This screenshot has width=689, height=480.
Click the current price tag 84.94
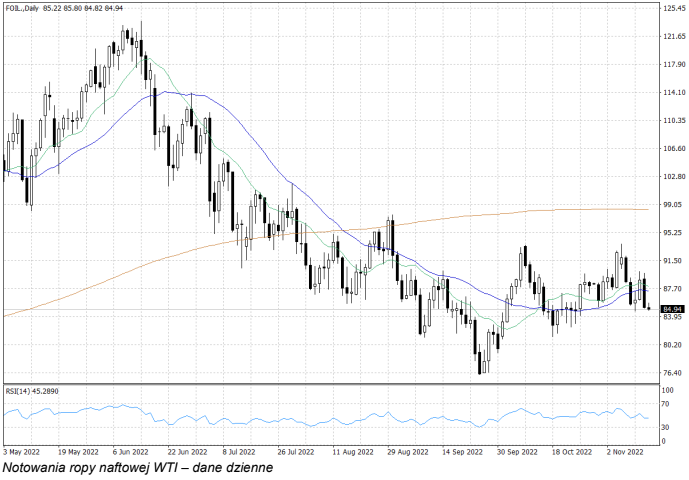[671, 309]
